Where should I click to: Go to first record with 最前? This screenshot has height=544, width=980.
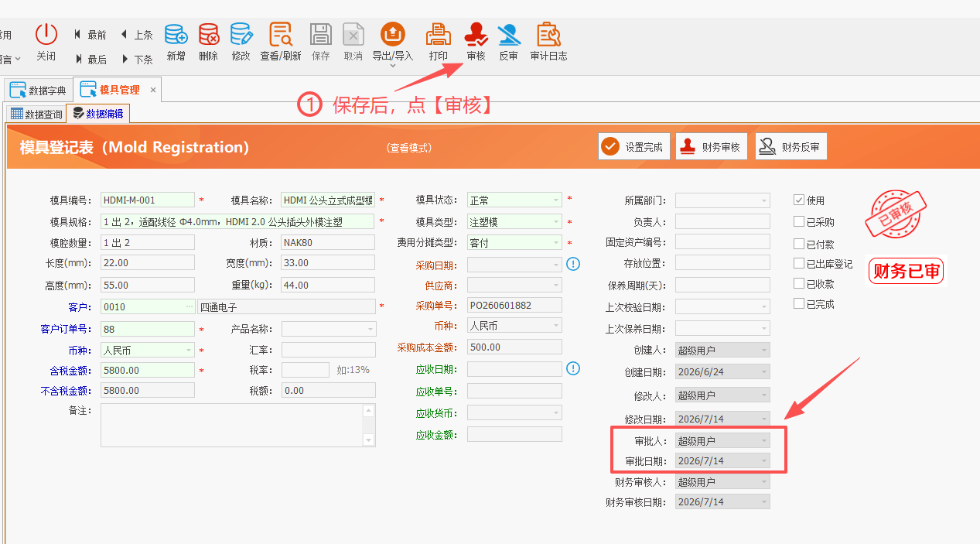[x=90, y=35]
